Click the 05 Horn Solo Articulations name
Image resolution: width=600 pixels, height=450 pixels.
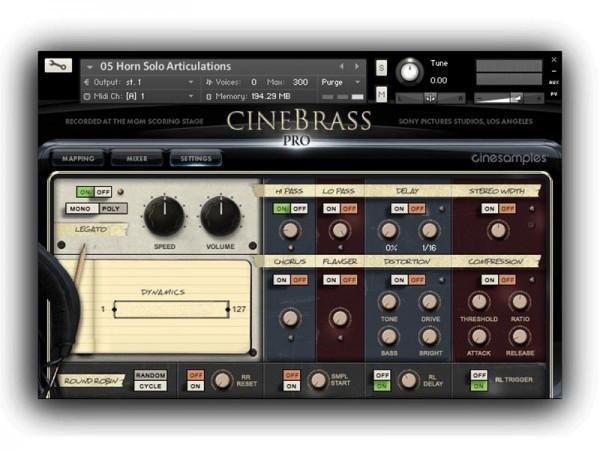click(165, 67)
